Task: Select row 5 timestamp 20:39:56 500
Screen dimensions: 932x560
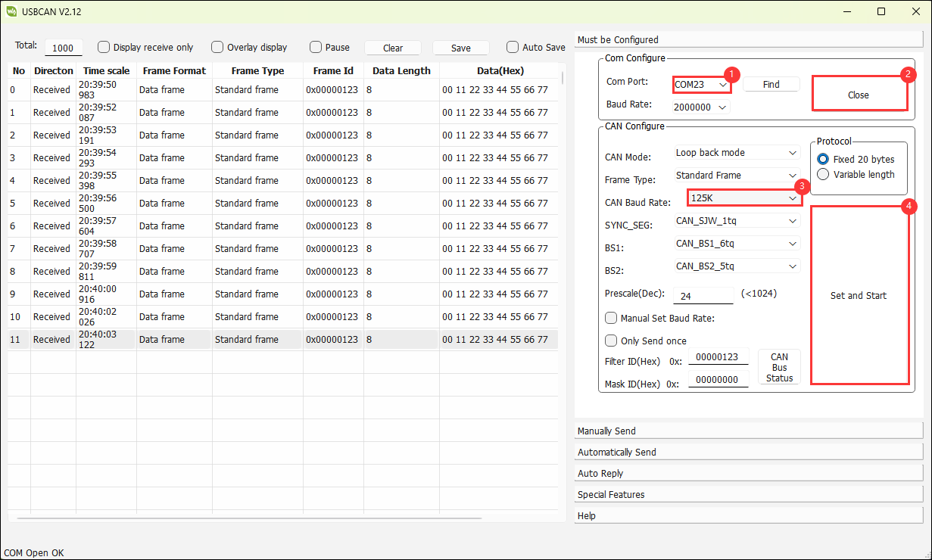Action: 107,204
